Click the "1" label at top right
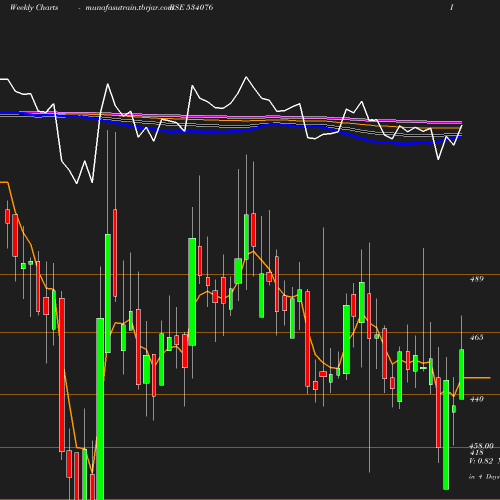 tap(452, 7)
